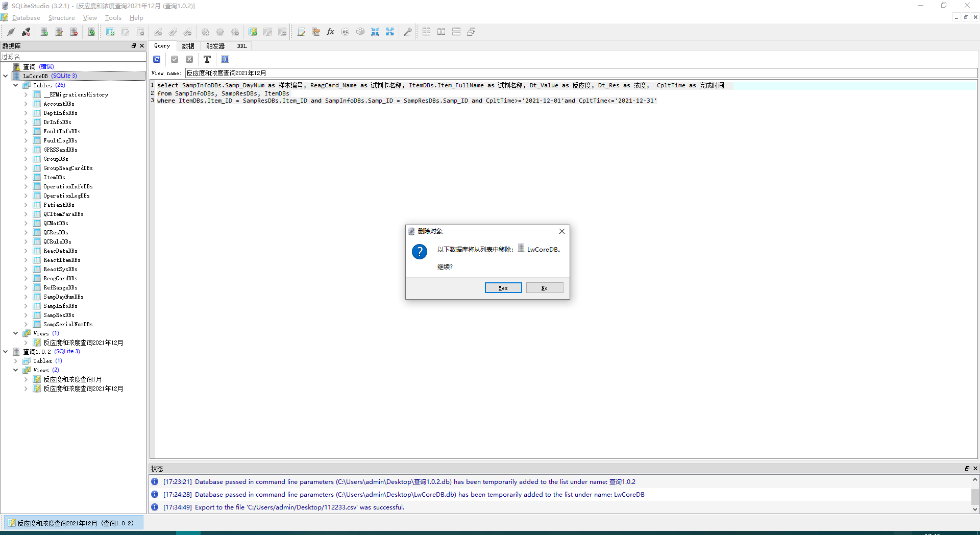The width and height of the screenshot is (980, 535).
Task: Close the 状态 panel
Action: [975, 468]
